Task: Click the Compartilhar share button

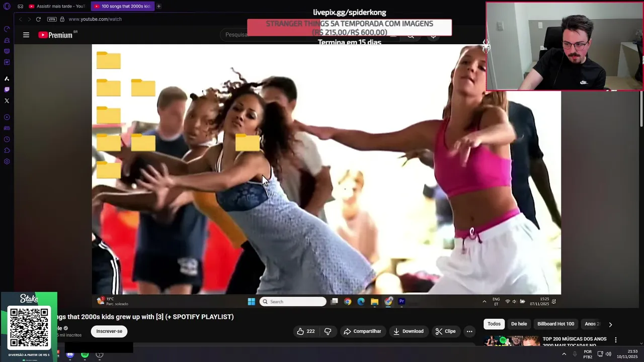Action: [x=362, y=331]
